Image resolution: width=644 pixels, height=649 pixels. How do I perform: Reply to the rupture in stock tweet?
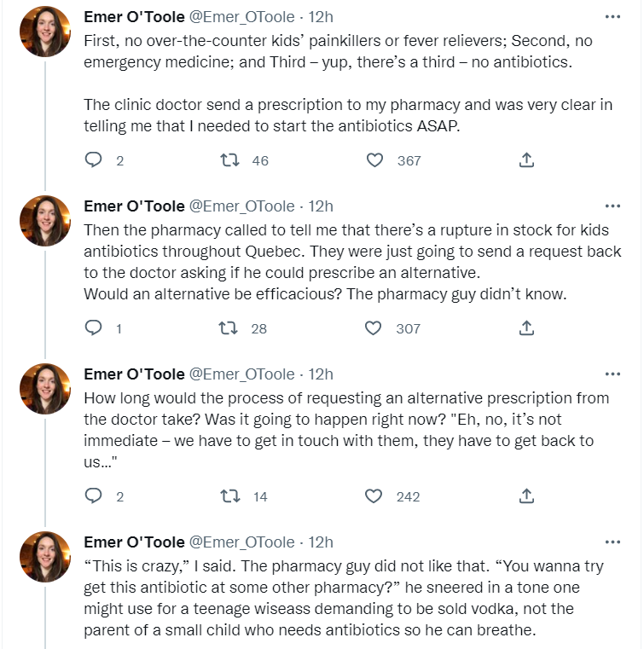pyautogui.click(x=95, y=328)
